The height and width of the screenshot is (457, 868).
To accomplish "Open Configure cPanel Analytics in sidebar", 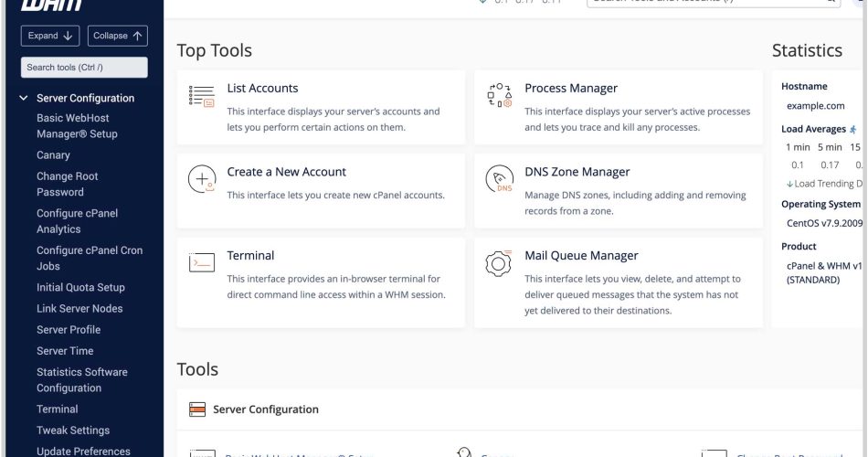I will pyautogui.click(x=77, y=221).
